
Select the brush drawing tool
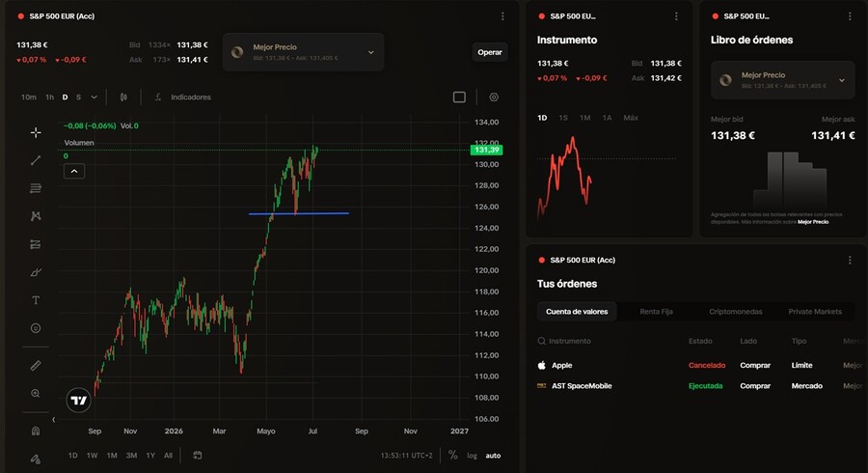36,272
